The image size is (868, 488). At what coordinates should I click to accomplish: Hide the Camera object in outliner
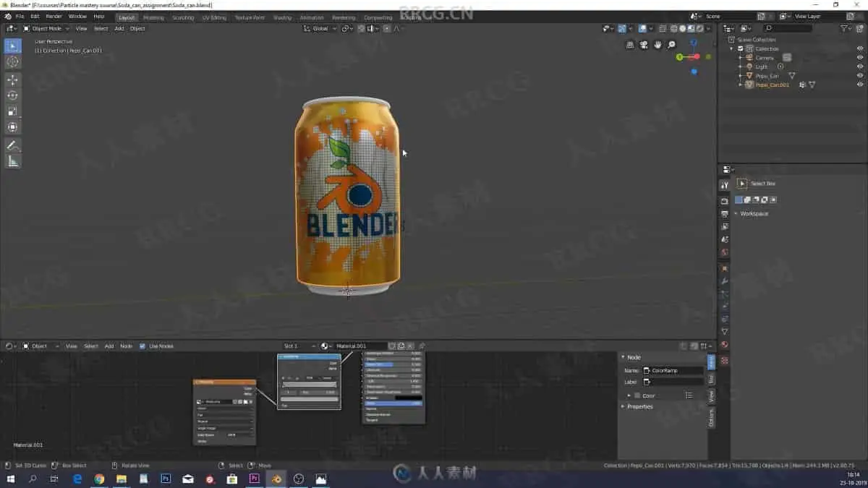point(860,57)
